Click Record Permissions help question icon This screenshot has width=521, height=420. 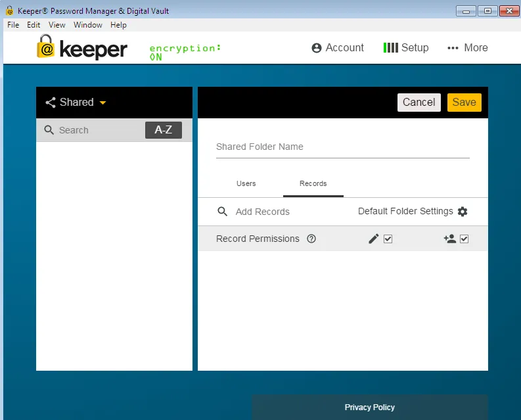click(311, 239)
